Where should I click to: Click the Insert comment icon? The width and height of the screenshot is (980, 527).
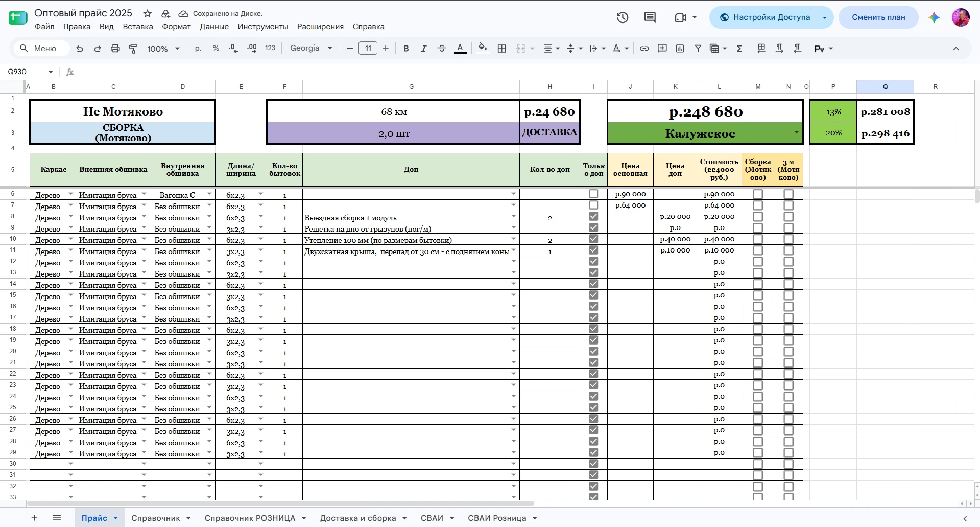[x=662, y=49]
